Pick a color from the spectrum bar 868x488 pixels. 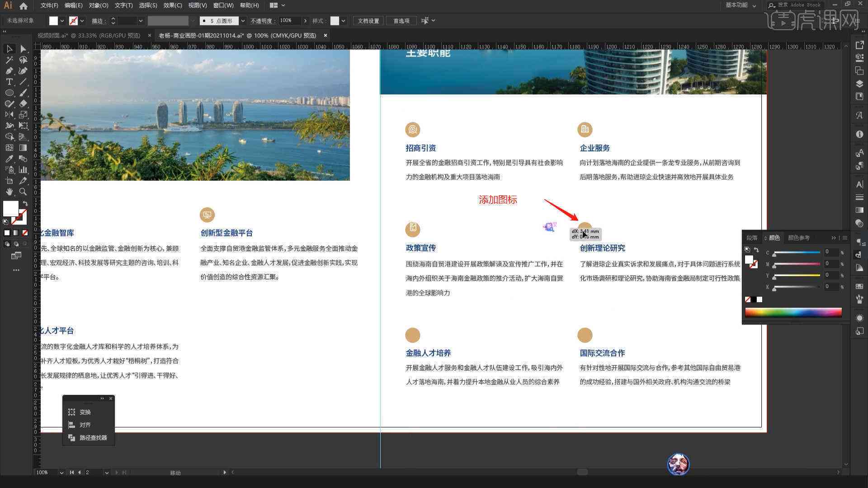(x=793, y=312)
